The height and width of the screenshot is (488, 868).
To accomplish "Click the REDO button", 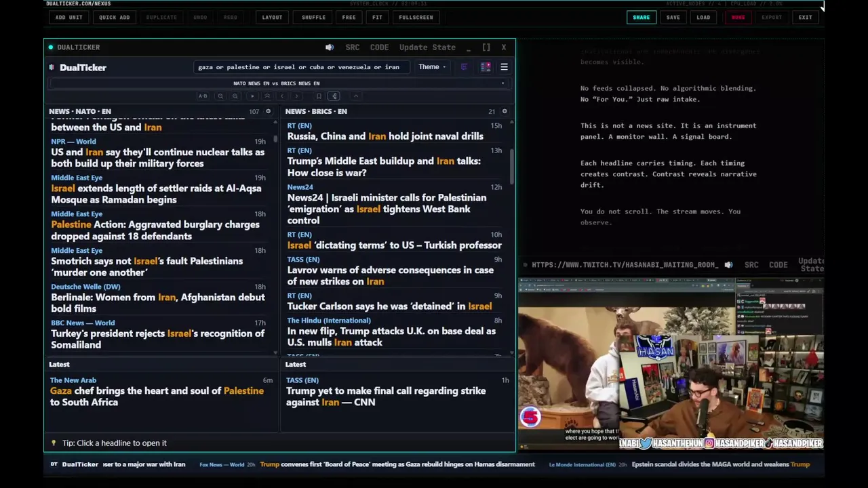I will (x=231, y=17).
